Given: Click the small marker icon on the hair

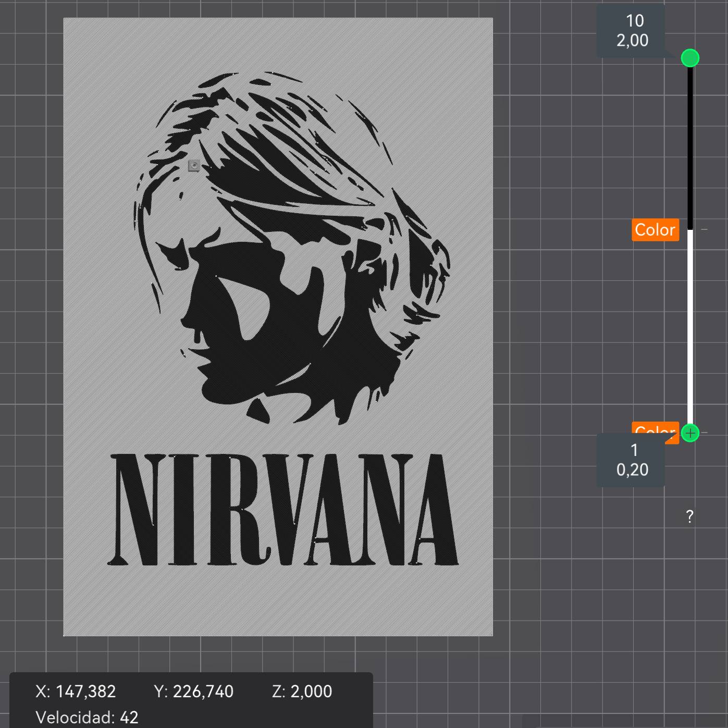Looking at the screenshot, I should pyautogui.click(x=194, y=166).
